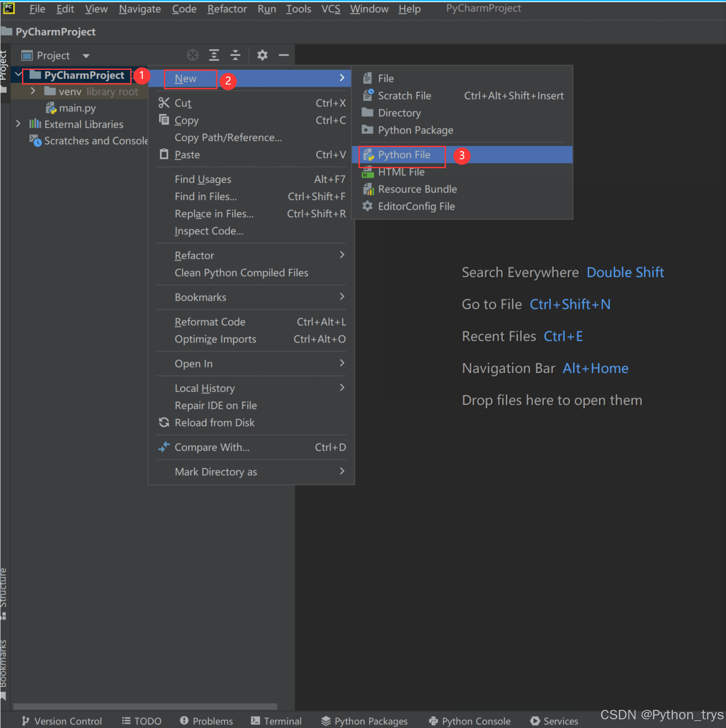Expand the Open In submenu arrow
726x728 pixels.
tap(342, 363)
